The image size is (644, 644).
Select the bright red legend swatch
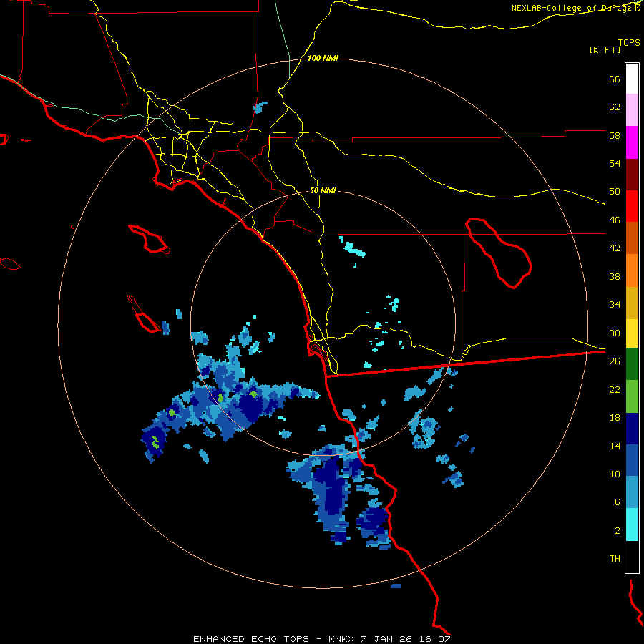pyautogui.click(x=632, y=206)
